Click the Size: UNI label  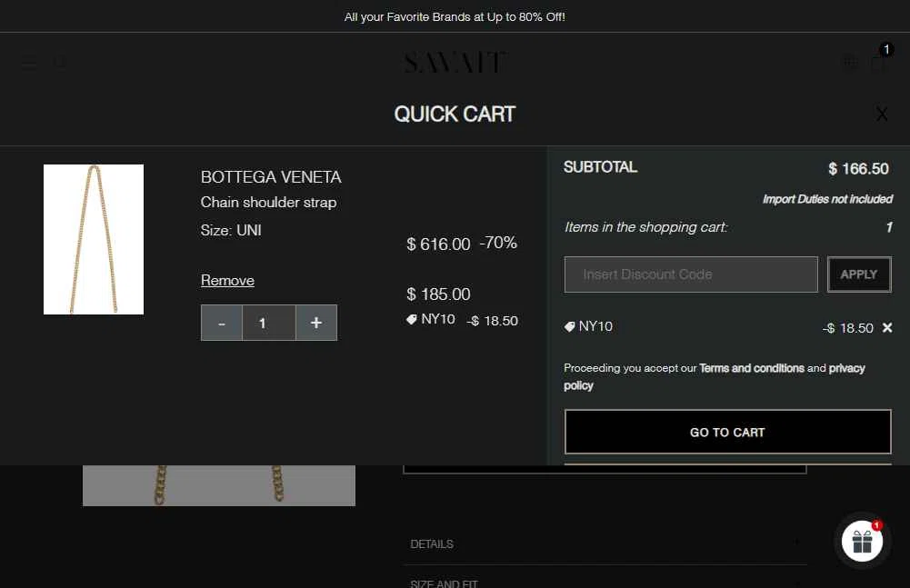[x=231, y=231]
